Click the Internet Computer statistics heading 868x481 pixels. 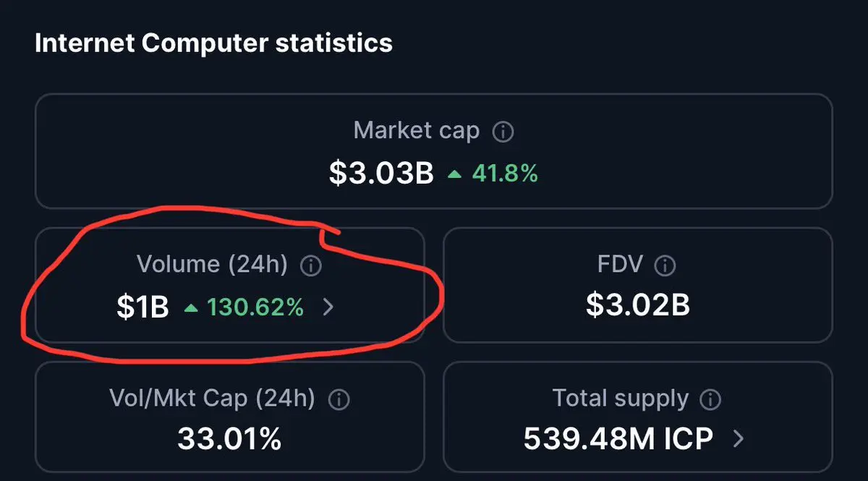coord(213,43)
